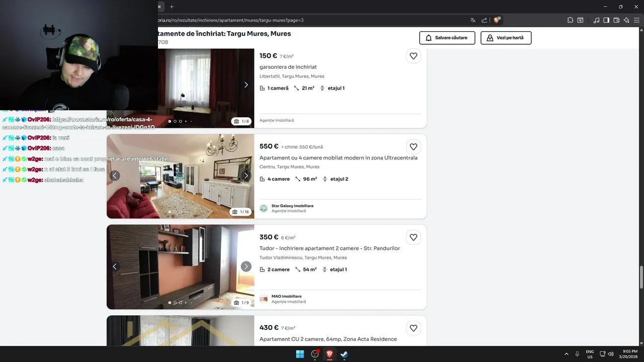Toggle the browser sidebar panel icon
This screenshot has width=644, height=362.
606,20
